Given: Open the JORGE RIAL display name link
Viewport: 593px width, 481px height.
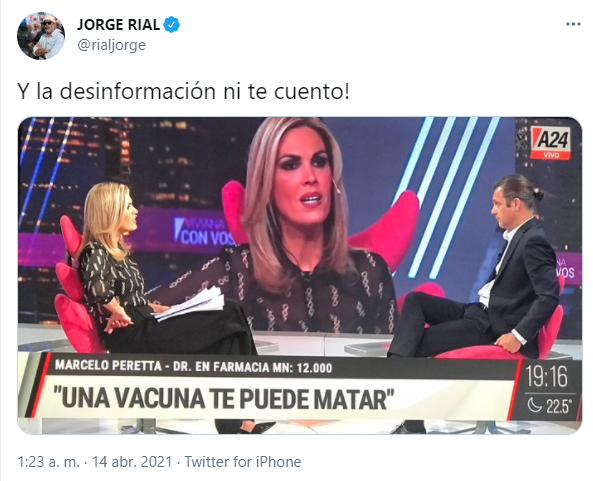Looking at the screenshot, I should [118, 25].
